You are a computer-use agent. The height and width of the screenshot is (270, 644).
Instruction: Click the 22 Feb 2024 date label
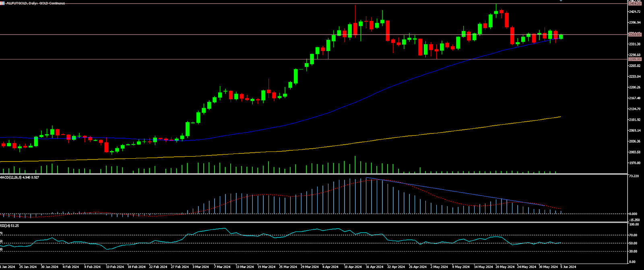click(x=158, y=267)
